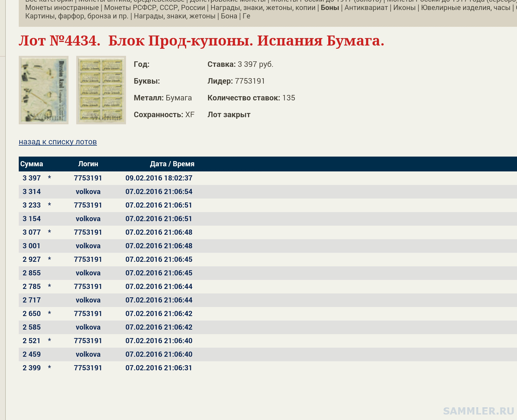
Task: Open the 'Иконы' category
Action: point(405,7)
